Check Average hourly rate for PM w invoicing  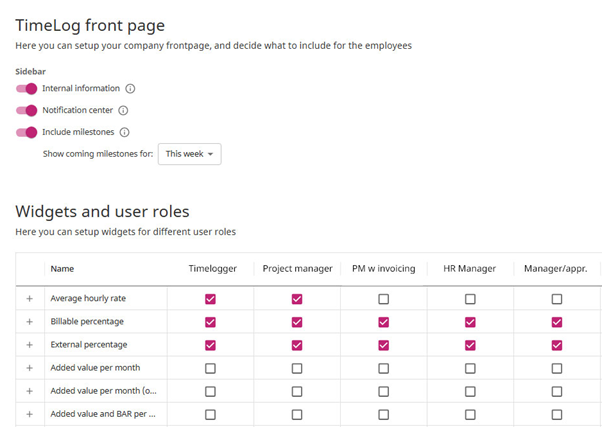(384, 299)
